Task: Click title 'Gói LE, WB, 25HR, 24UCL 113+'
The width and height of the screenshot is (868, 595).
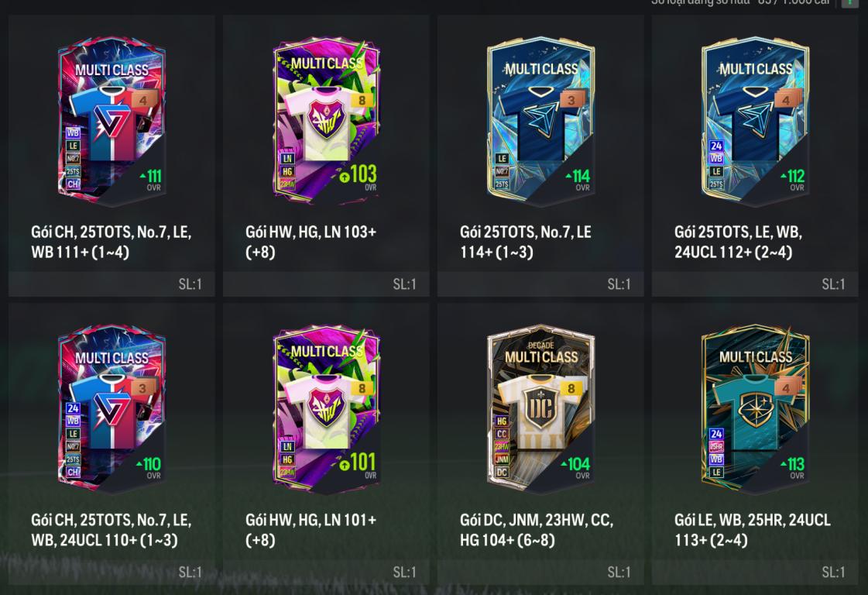Action: (753, 530)
